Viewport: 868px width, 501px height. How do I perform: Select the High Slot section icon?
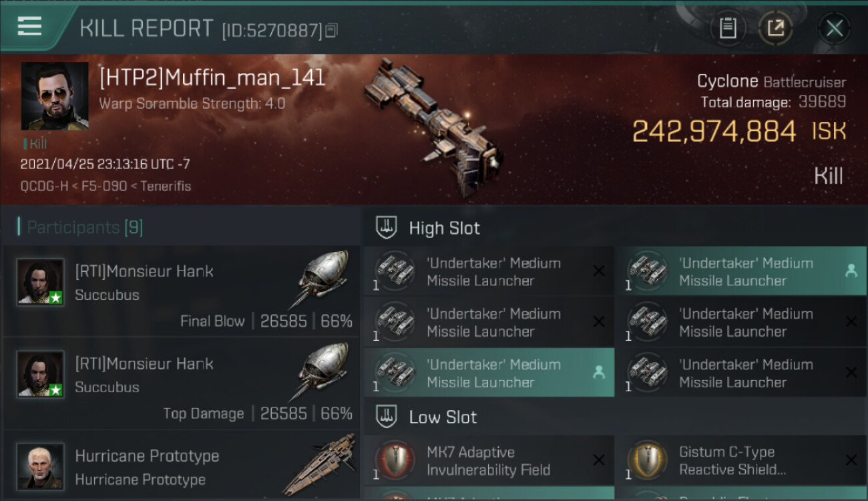387,228
